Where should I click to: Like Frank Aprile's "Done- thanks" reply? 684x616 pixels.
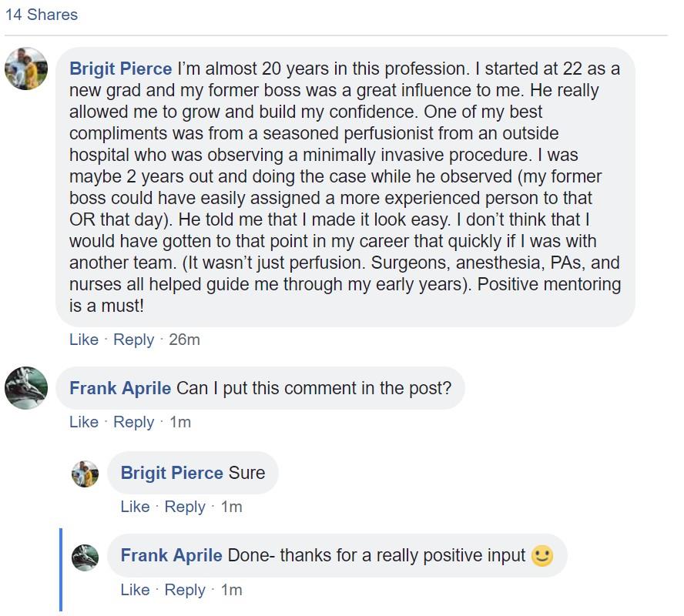[x=135, y=590]
